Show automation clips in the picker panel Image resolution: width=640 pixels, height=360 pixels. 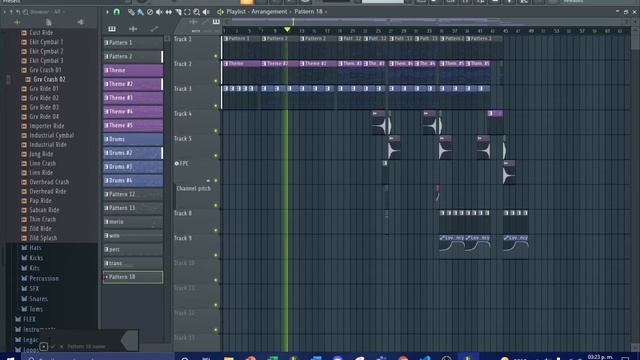[x=154, y=29]
